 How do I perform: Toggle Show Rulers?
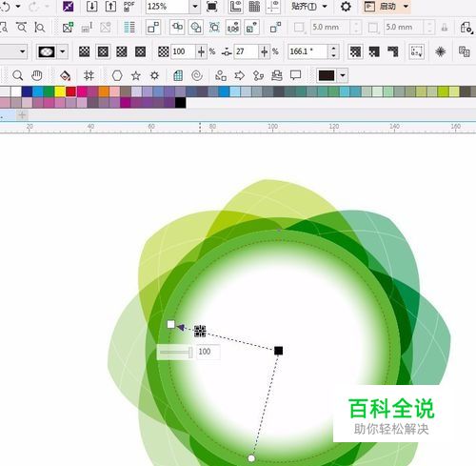tap(235, 7)
